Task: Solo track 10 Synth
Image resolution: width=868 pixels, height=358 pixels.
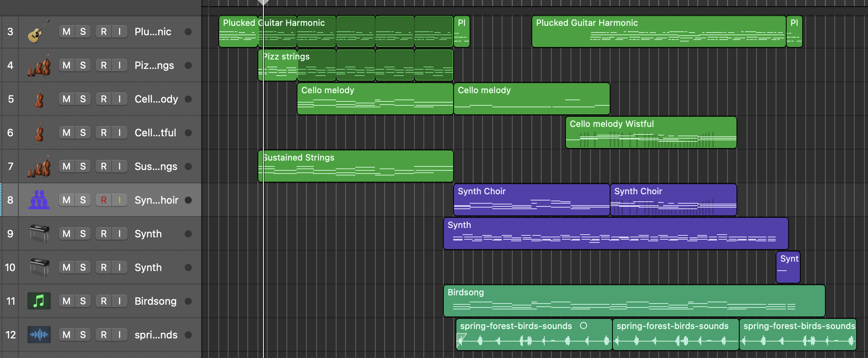Action: 83,267
